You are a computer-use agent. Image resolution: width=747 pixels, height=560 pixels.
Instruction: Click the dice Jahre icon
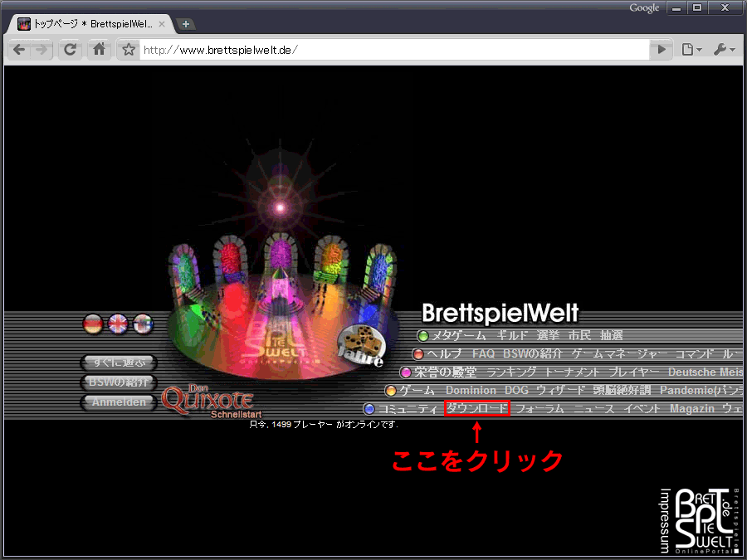point(361,347)
